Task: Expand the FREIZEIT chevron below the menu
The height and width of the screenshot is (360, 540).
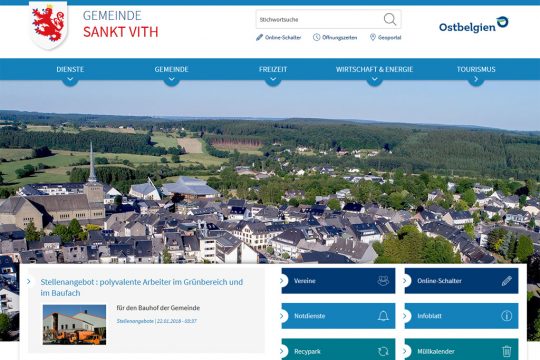Action: coord(273,80)
